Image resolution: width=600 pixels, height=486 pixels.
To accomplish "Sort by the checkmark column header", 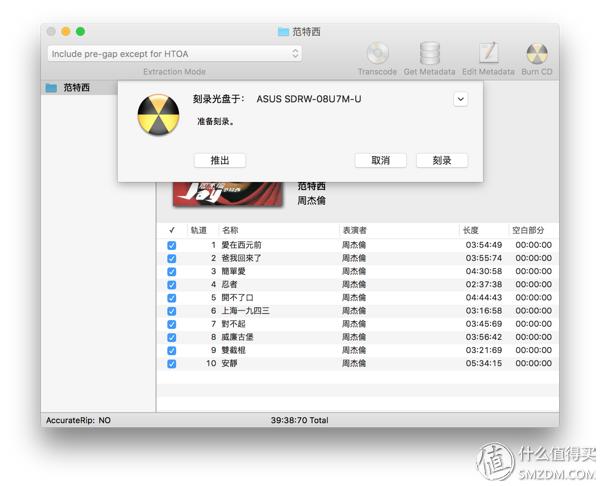I will pos(172,230).
